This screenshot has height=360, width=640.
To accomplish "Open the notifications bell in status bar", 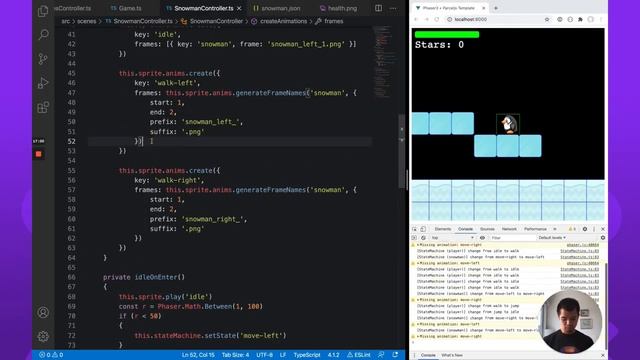I will point(395,355).
